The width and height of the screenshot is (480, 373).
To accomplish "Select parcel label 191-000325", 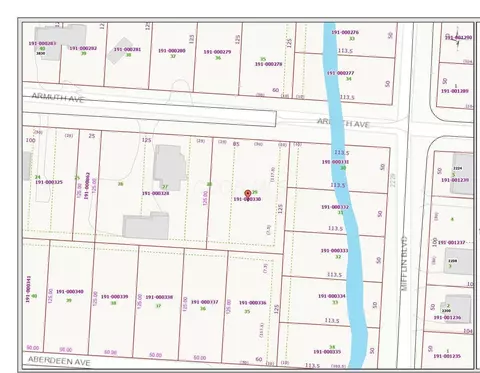I will pos(49,182).
